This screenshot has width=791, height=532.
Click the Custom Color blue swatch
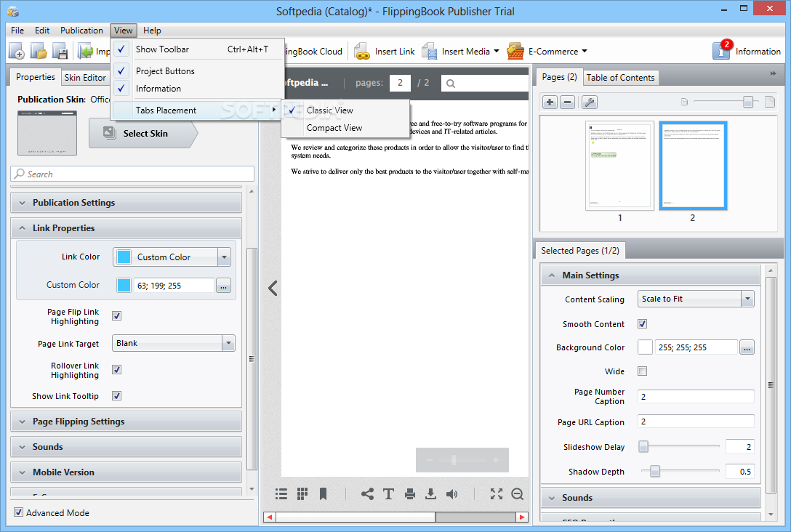(124, 286)
